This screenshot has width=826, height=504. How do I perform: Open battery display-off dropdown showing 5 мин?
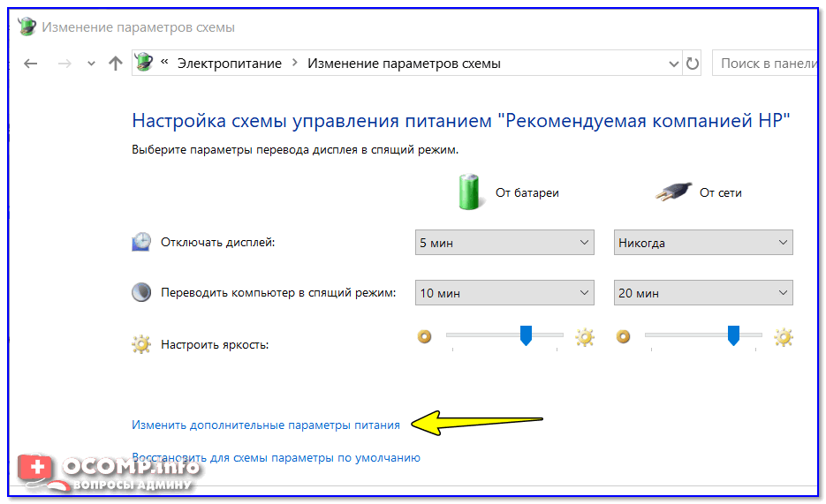pyautogui.click(x=504, y=243)
